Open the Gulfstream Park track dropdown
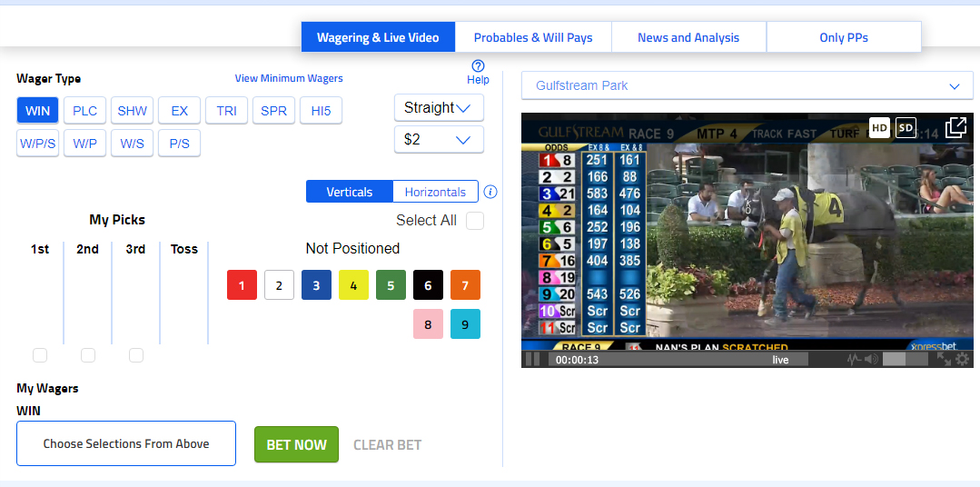This screenshot has height=487, width=980. (747, 85)
